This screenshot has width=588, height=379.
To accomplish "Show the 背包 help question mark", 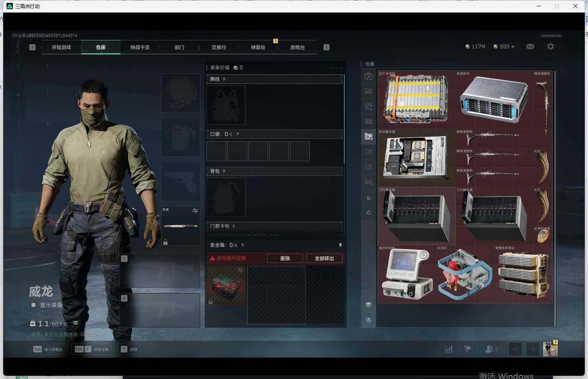I will (x=224, y=171).
